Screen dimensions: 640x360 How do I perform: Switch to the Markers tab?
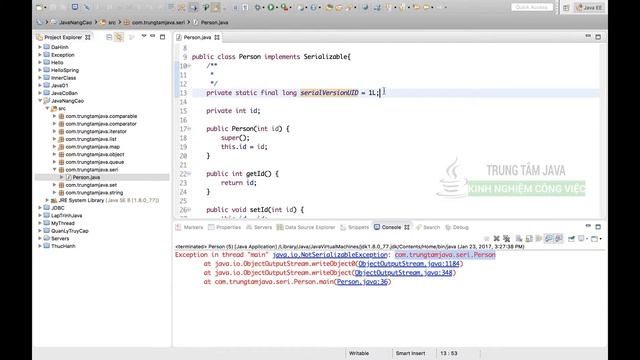189,227
